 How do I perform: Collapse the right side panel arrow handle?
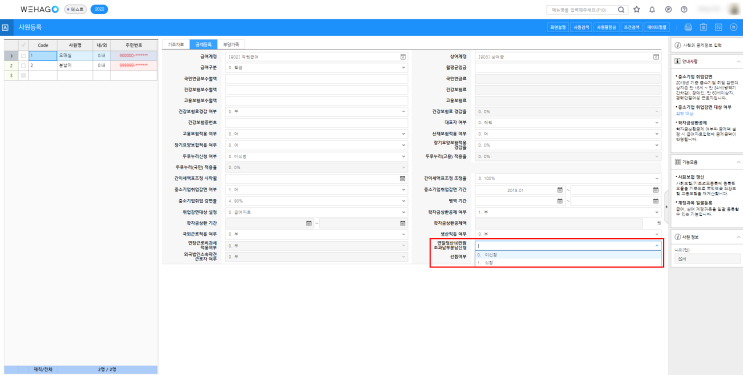click(x=667, y=207)
